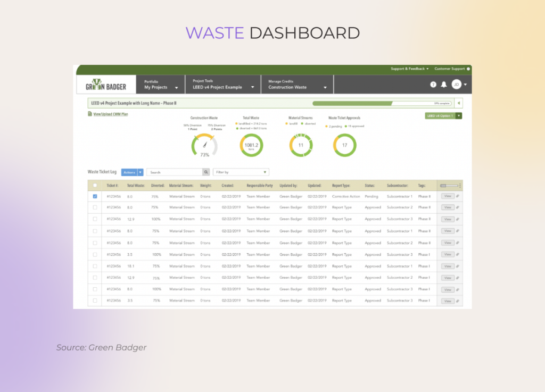Click View button for Subcontractor 2 second row

pyautogui.click(x=447, y=207)
